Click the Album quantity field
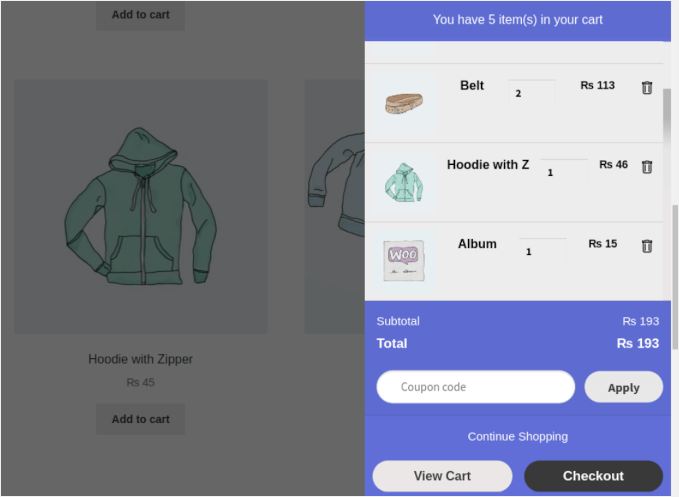The width and height of the screenshot is (679, 497). click(x=542, y=251)
